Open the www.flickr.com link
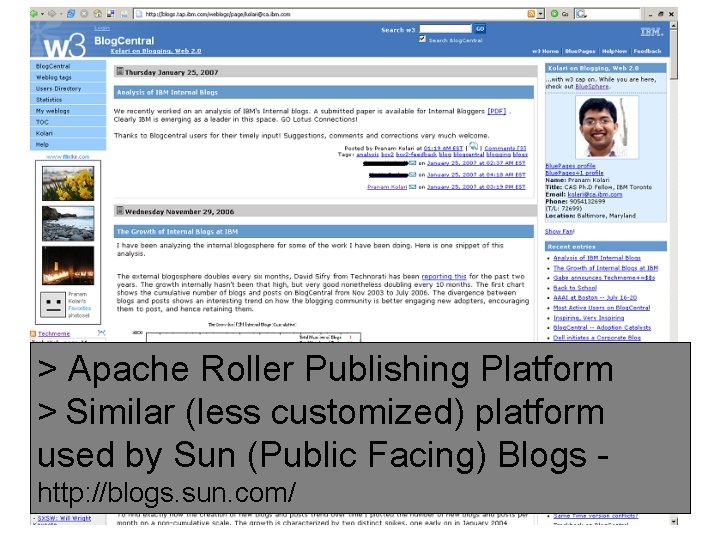This screenshot has width=720, height=540. pos(68,157)
